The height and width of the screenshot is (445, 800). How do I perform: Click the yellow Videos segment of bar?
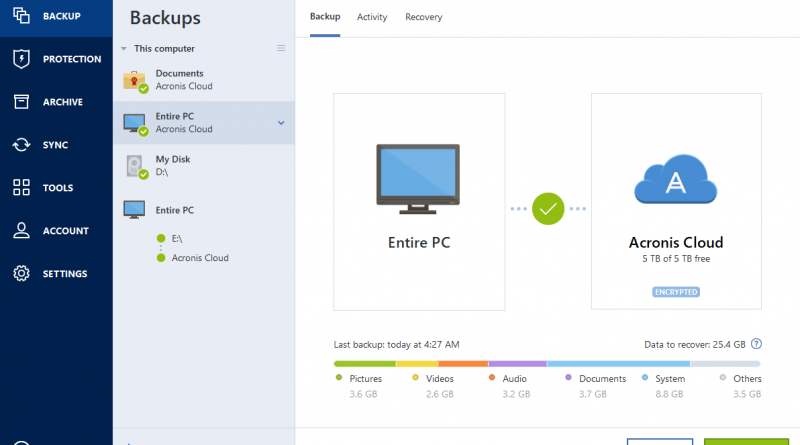click(417, 364)
